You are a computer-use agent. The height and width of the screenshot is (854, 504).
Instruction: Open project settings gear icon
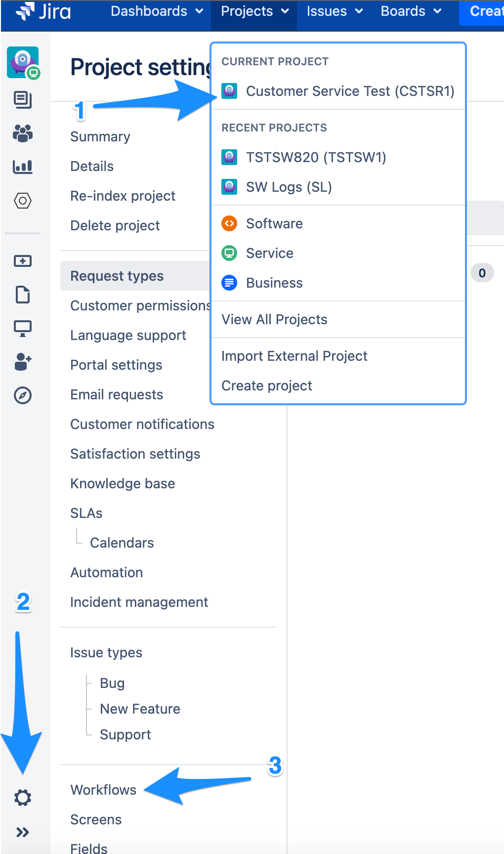pos(23,797)
